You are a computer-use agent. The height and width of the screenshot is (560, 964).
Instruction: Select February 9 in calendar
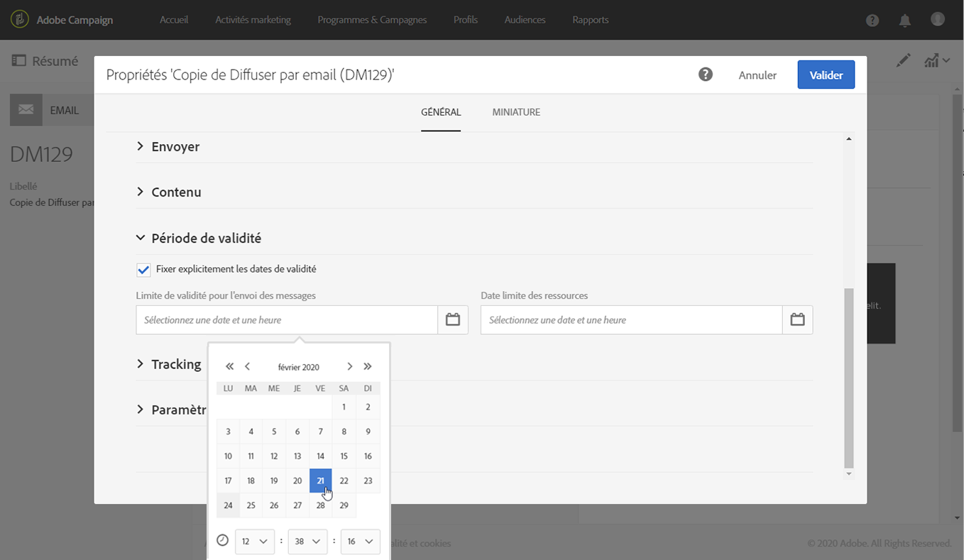pyautogui.click(x=368, y=432)
